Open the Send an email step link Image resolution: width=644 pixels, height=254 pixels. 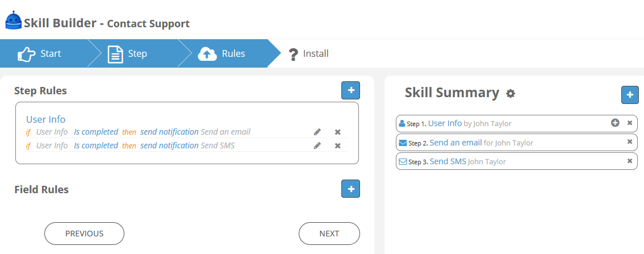(456, 143)
